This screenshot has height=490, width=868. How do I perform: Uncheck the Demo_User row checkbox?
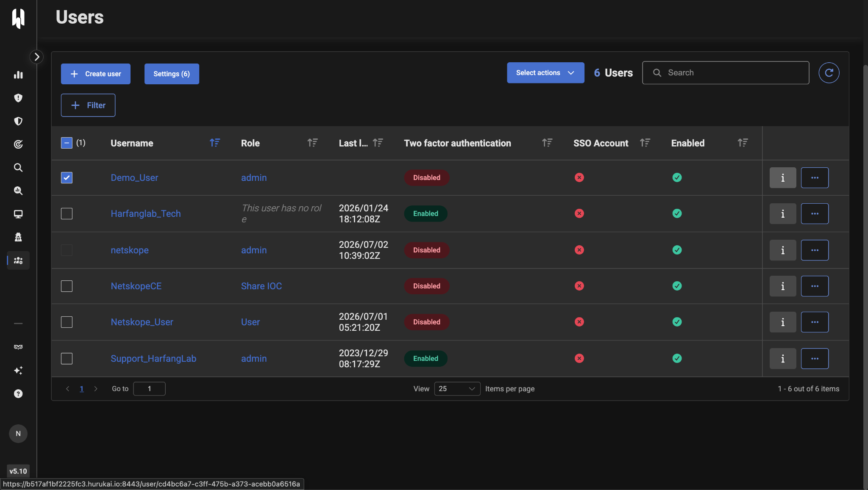click(67, 178)
